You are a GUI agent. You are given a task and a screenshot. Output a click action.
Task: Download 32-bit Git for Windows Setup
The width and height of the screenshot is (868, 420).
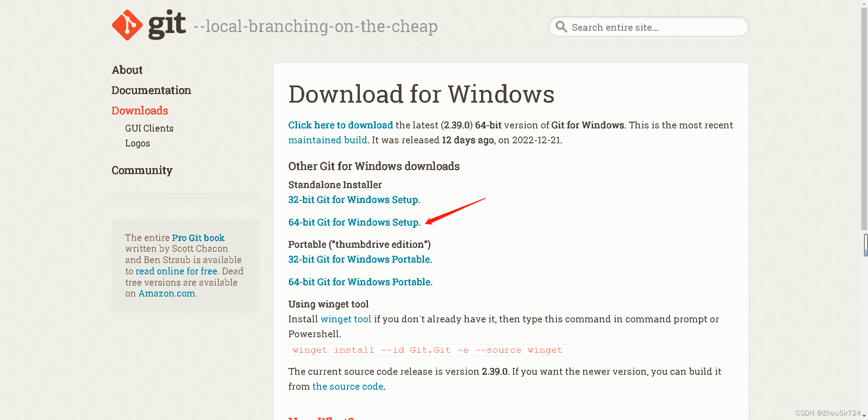tap(353, 200)
